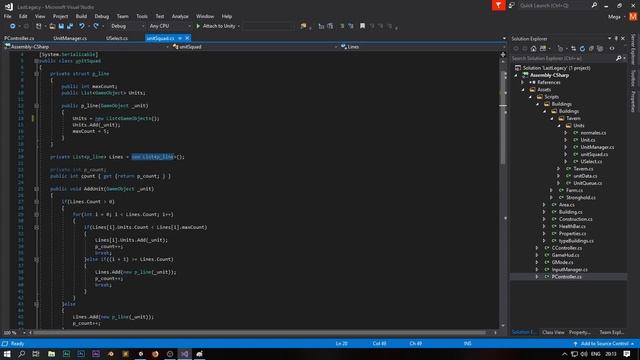This screenshot has height=360, width=640.
Task: Pin the Solution Explorer panel
Action: click(616, 38)
